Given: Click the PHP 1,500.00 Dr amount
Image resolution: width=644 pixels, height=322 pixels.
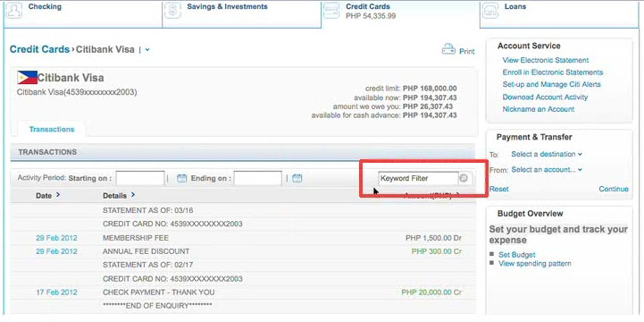Looking at the screenshot, I should [434, 238].
